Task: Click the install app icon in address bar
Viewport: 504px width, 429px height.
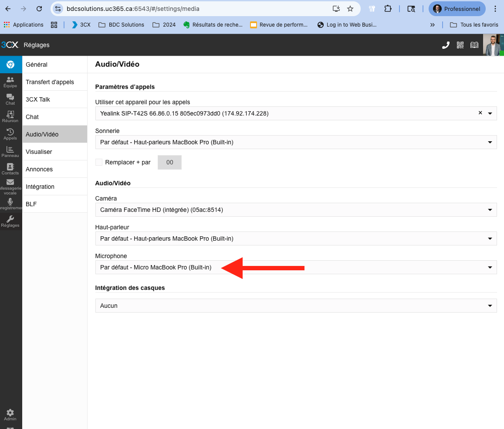Action: click(x=336, y=9)
